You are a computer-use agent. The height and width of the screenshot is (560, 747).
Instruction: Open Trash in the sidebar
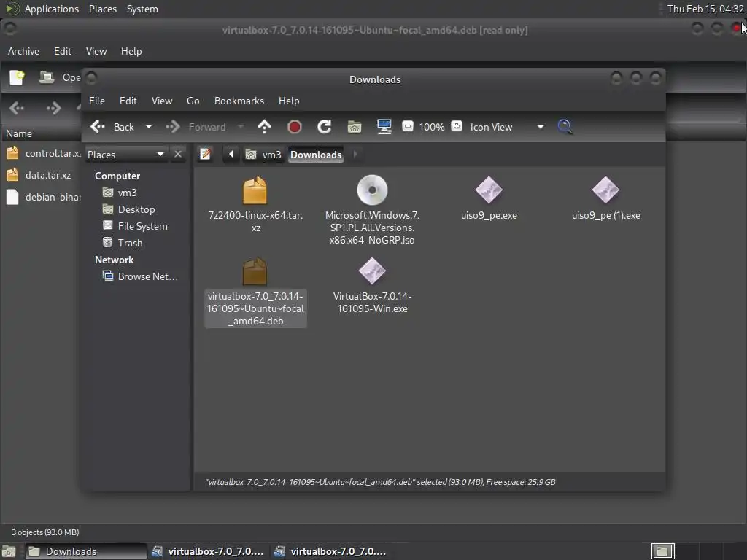[x=130, y=243]
